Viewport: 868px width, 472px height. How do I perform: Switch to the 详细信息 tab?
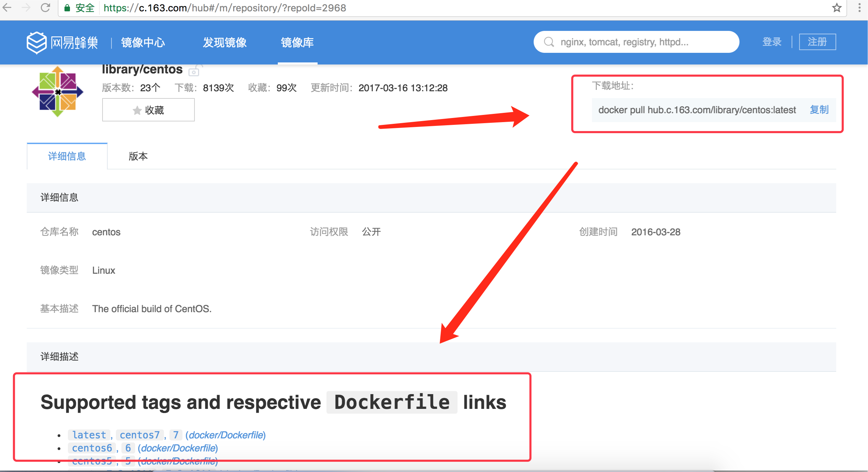pos(67,156)
